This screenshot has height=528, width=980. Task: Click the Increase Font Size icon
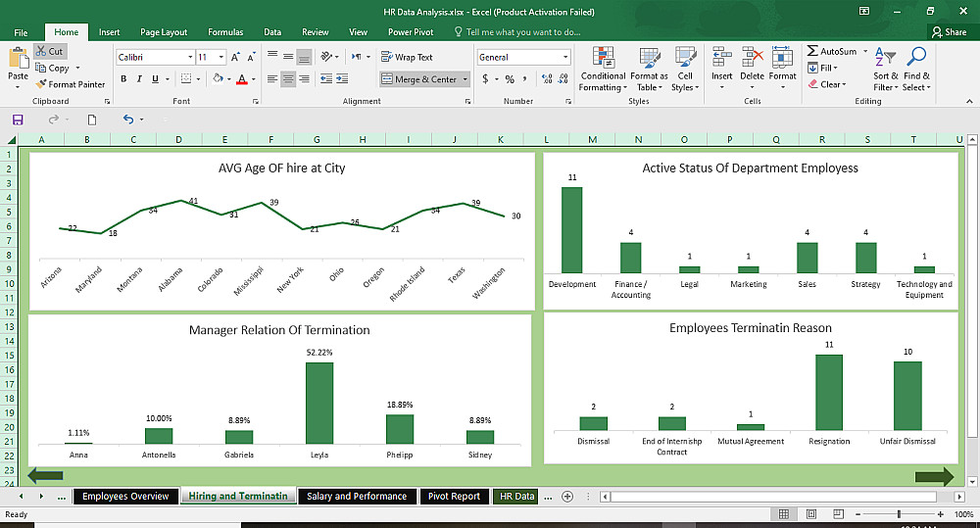pyautogui.click(x=238, y=58)
